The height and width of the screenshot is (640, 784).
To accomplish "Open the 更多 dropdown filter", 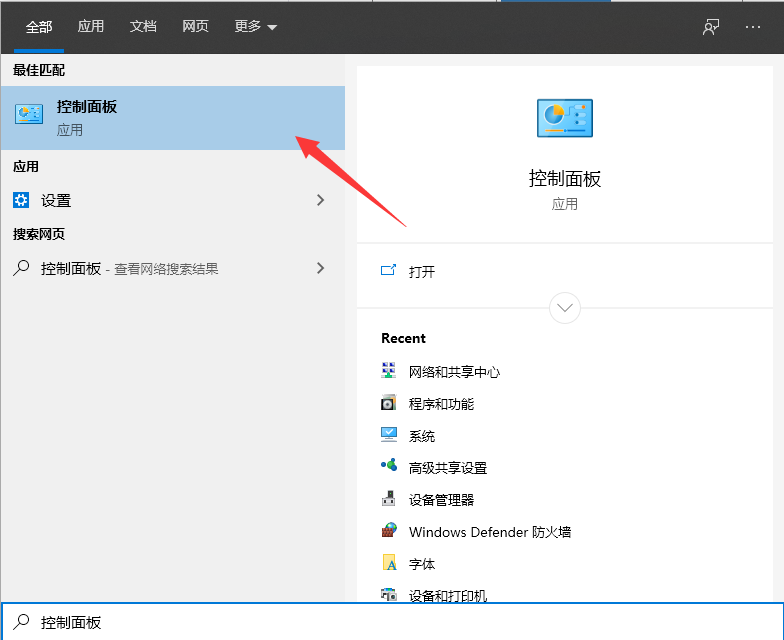I will [256, 27].
